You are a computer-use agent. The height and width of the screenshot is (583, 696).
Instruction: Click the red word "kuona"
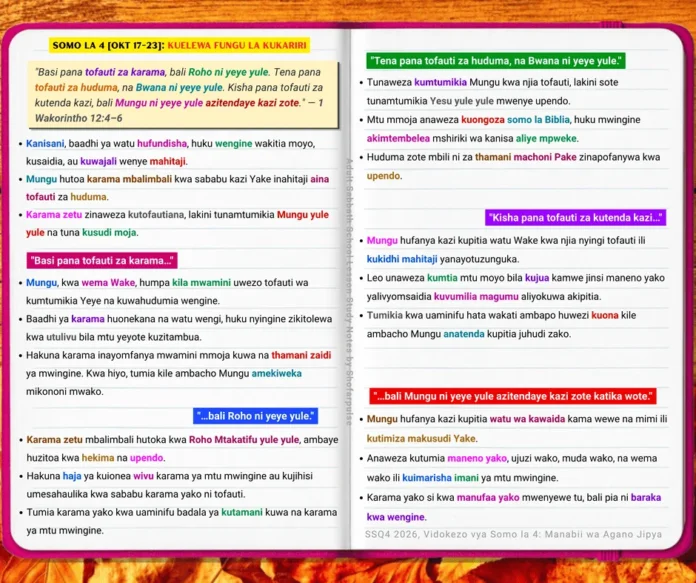click(605, 315)
